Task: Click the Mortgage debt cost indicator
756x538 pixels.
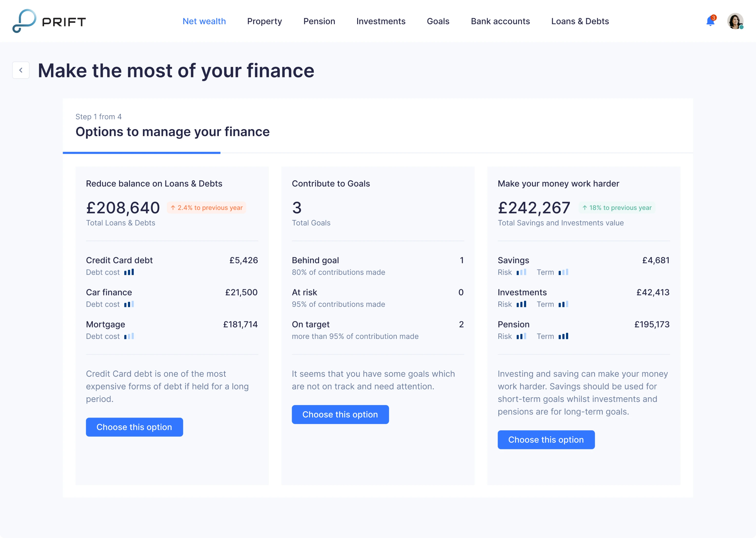Action: pos(130,336)
